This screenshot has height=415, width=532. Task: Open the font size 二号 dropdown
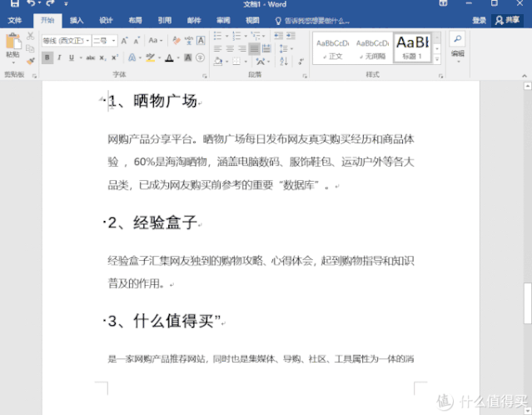click(113, 41)
